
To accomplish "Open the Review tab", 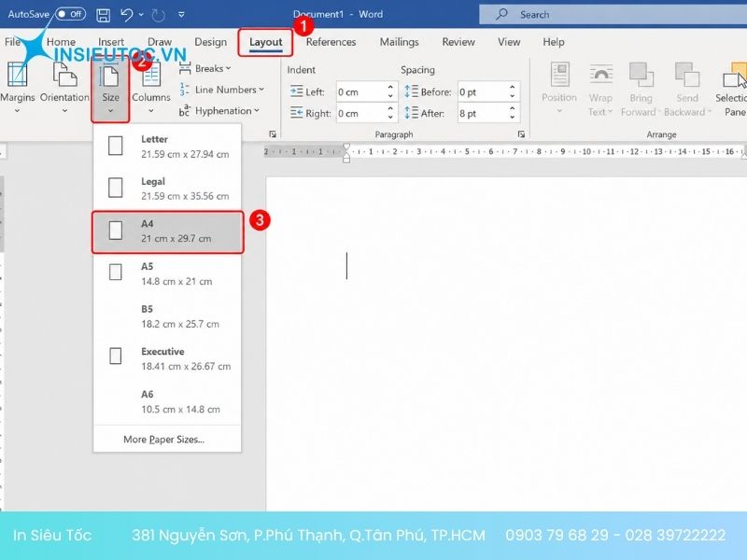I will 458,42.
